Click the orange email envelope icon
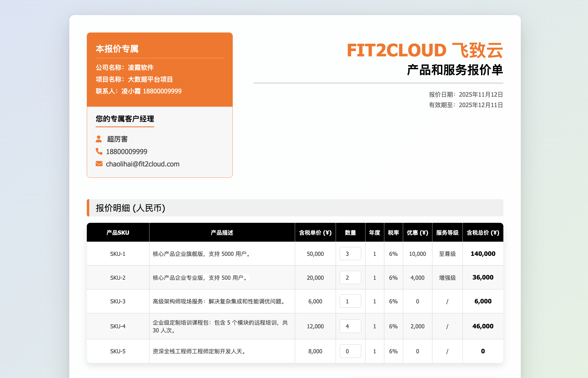This screenshot has height=378, width=588. click(99, 164)
